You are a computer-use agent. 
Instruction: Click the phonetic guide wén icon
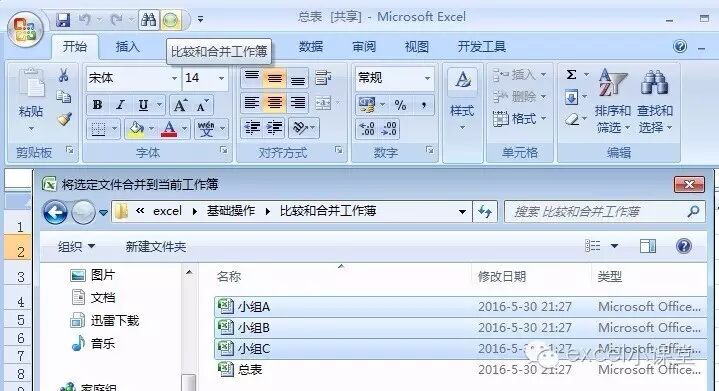(x=206, y=129)
